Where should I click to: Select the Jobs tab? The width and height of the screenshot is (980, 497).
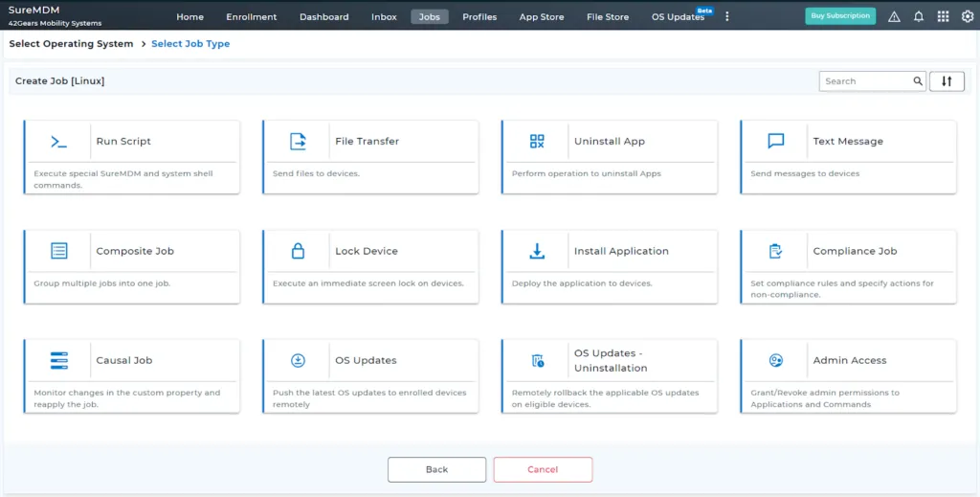[x=430, y=17]
